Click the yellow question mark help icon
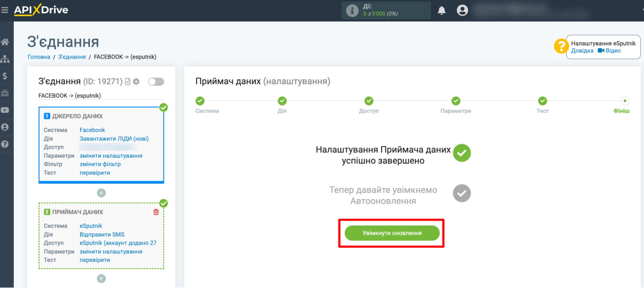 tap(561, 46)
